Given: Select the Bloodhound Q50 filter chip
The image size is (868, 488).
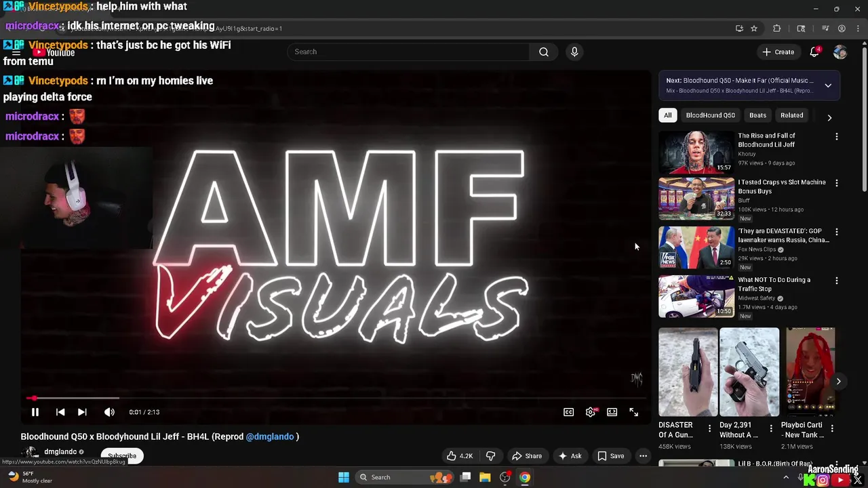Looking at the screenshot, I should (x=710, y=115).
